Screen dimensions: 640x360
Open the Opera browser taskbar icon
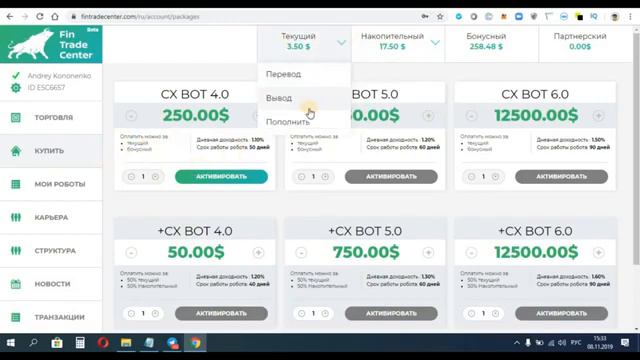[x=103, y=343]
